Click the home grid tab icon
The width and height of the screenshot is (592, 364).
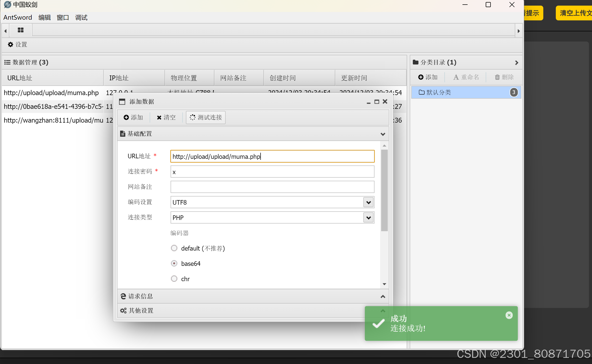click(20, 30)
